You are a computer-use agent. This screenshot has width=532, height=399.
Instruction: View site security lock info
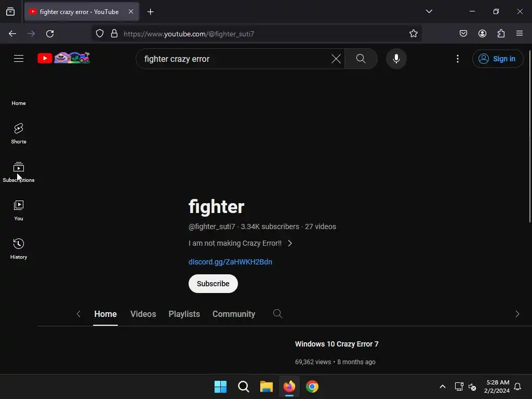click(114, 34)
